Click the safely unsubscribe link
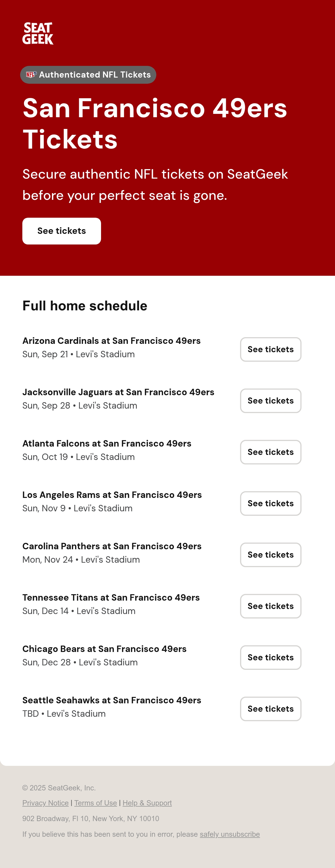335x868 pixels. pos(230,834)
